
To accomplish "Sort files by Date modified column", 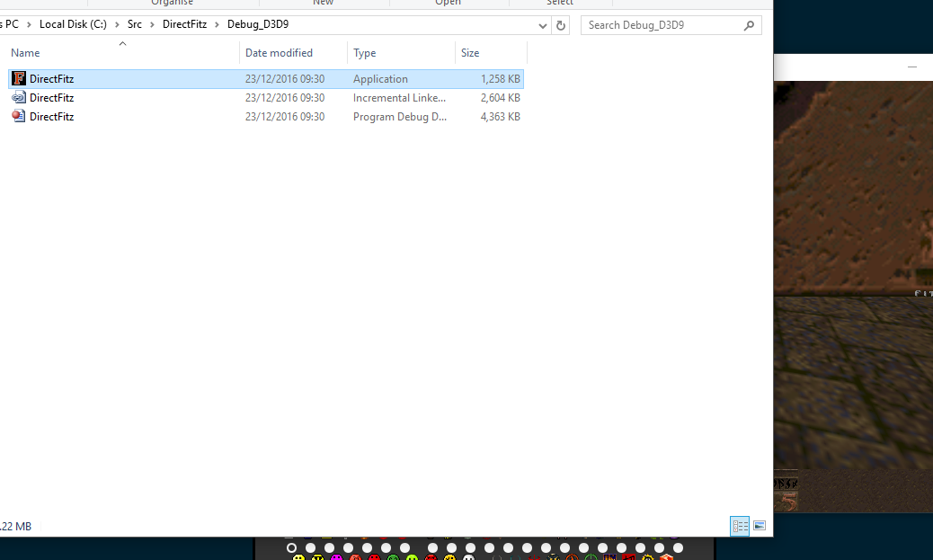I will (x=279, y=53).
